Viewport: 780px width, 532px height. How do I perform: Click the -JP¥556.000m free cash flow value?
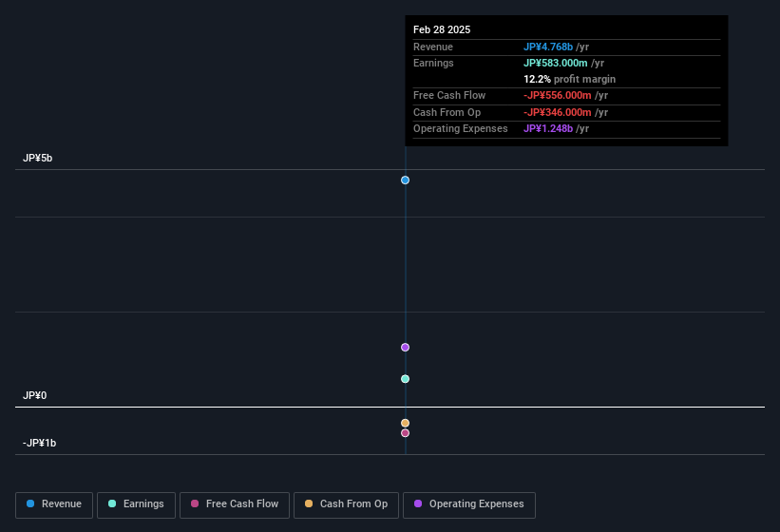pyautogui.click(x=557, y=95)
